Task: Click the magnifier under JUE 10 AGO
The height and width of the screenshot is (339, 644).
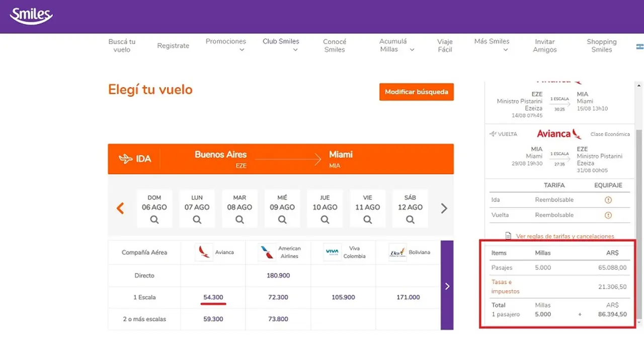Action: (x=325, y=220)
